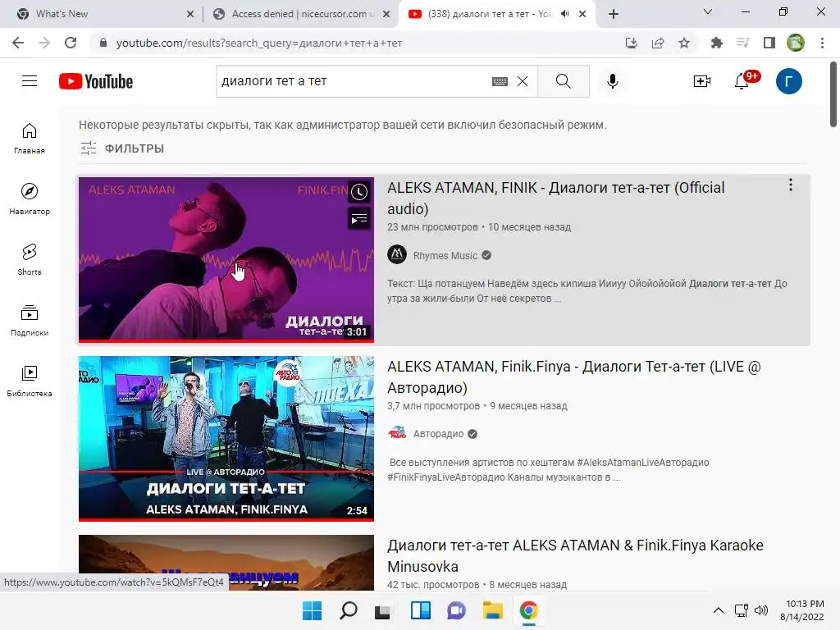Viewport: 840px width, 630px height.
Task: Play the Official audio purple thumbnail
Action: 226,260
